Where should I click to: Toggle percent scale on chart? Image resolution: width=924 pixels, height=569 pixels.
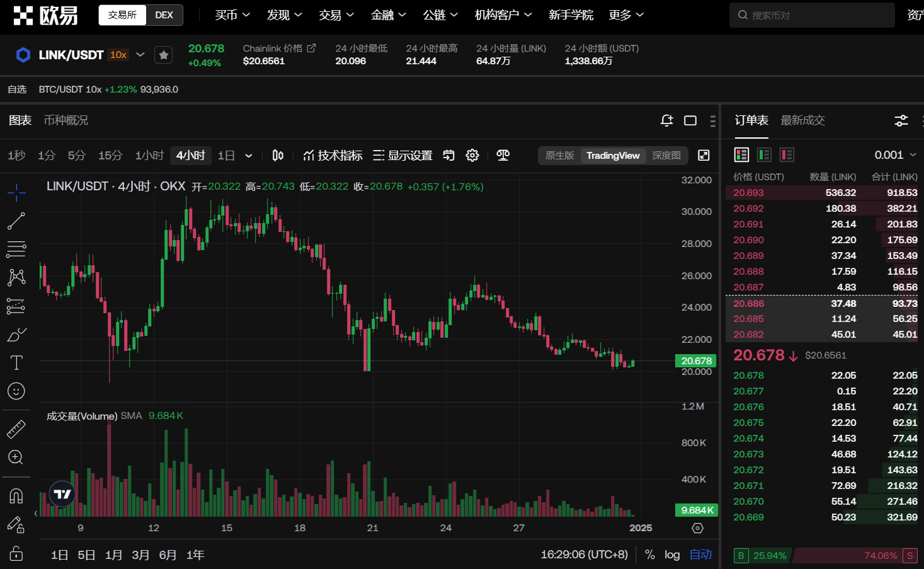tap(650, 555)
